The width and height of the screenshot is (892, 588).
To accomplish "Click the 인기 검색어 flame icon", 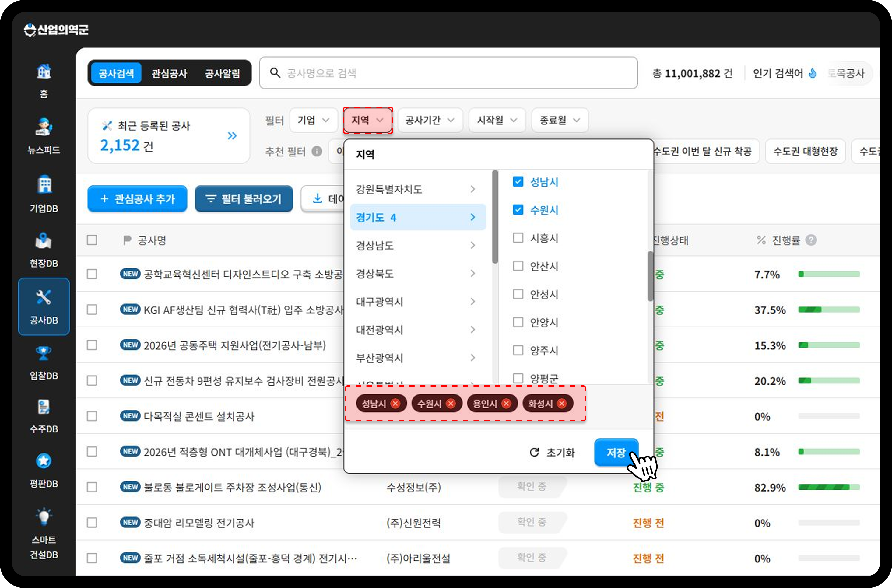I will click(x=813, y=73).
